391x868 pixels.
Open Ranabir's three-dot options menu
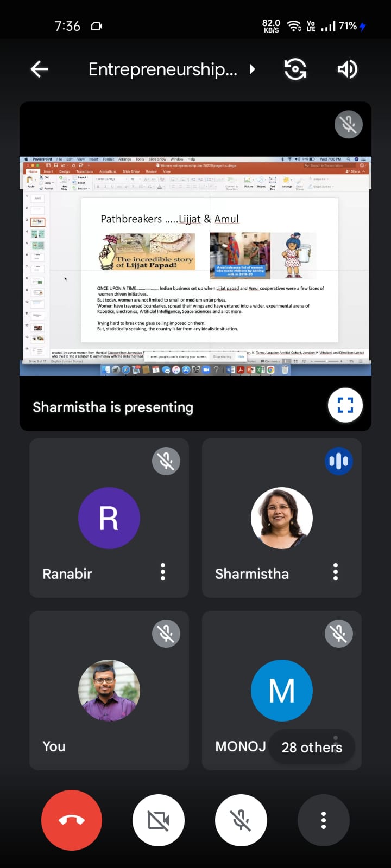[163, 572]
